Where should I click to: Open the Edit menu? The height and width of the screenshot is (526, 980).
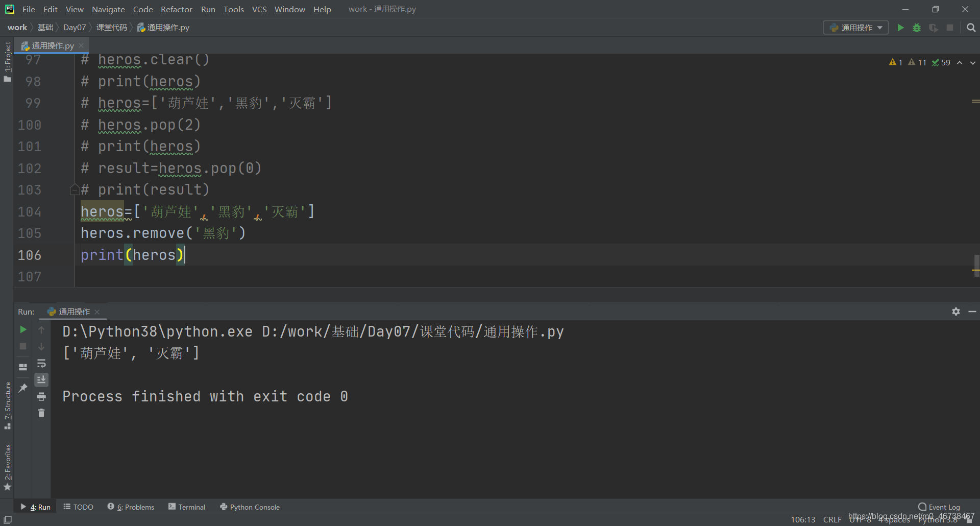(x=50, y=9)
